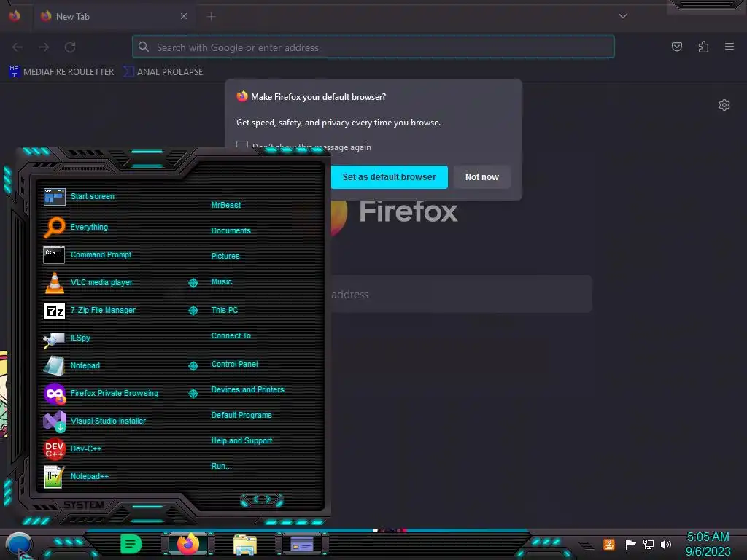This screenshot has width=747, height=560.
Task: Expand VLC media player jump list
Action: 193,283
